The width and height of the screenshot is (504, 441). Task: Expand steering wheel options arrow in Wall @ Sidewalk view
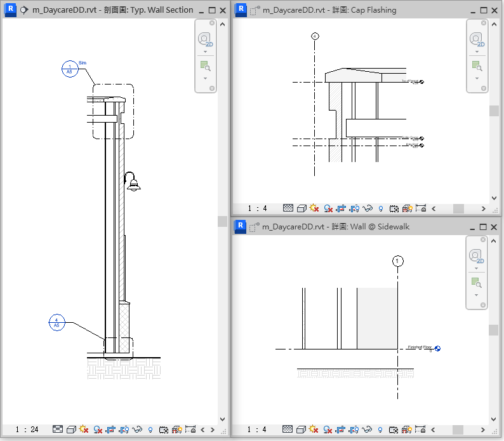476,269
